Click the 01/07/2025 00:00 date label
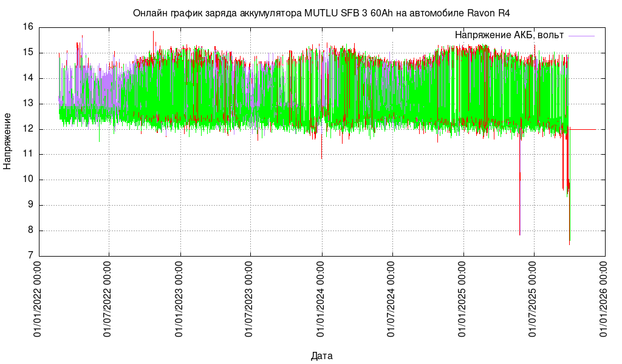 (x=534, y=299)
